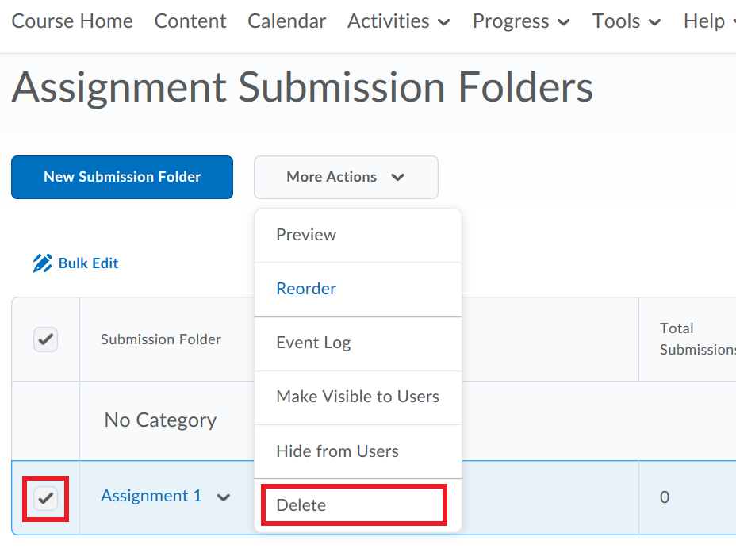Open the Assignment 1 folder link
This screenshot has height=560, width=736.
pyautogui.click(x=151, y=496)
